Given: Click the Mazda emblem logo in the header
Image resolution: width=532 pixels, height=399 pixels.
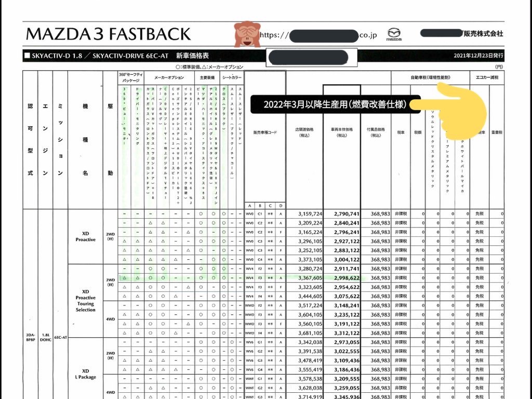Looking at the screenshot, I should (x=394, y=34).
